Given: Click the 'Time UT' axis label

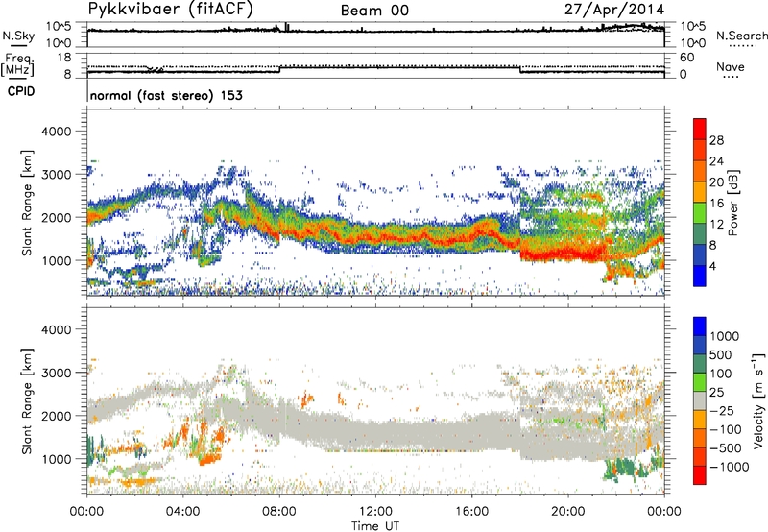Looking at the screenshot, I should [375, 526].
